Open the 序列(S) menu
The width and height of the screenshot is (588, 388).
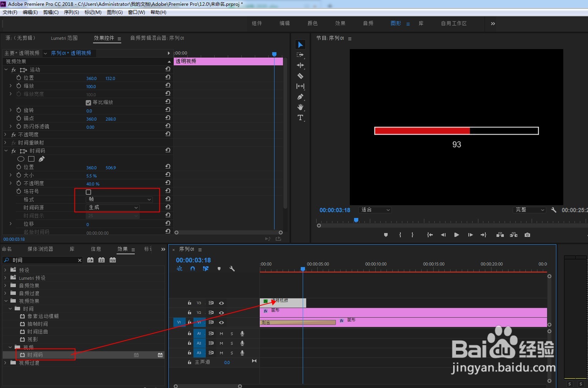click(x=71, y=12)
